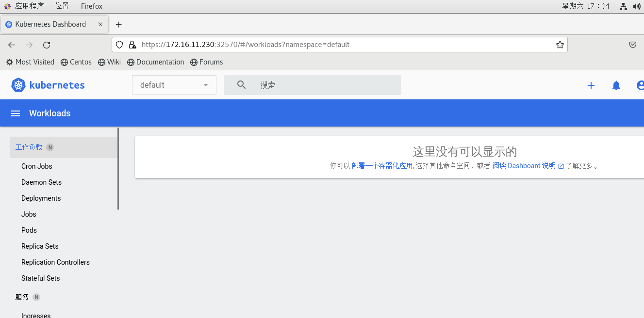Screen dimensions: 644x318
Task: Click the padlock site security icon
Action: [132, 45]
